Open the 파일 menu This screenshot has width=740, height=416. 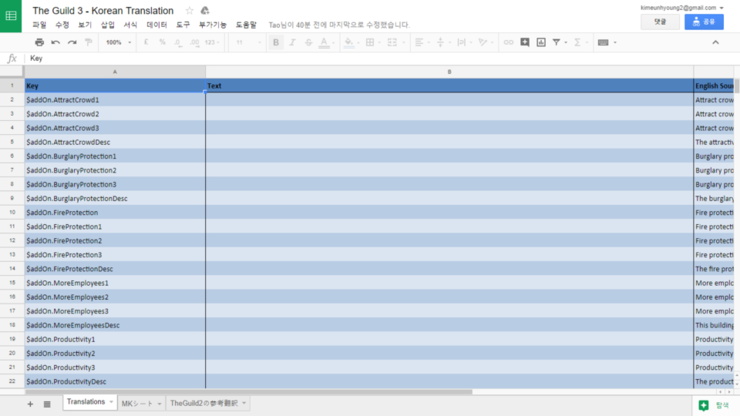click(x=39, y=25)
